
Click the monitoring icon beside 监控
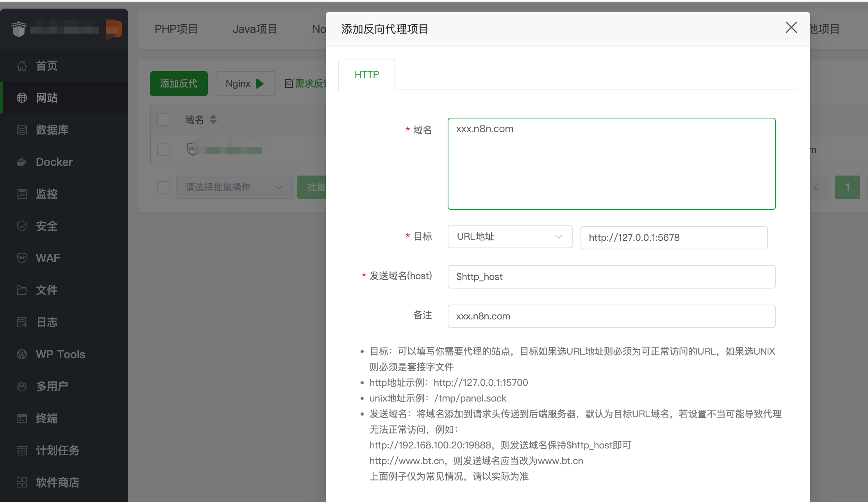click(x=22, y=194)
